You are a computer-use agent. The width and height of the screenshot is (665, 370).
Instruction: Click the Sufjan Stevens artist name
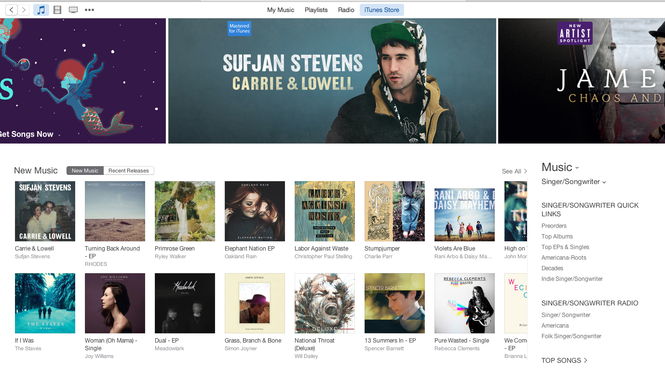(x=32, y=256)
